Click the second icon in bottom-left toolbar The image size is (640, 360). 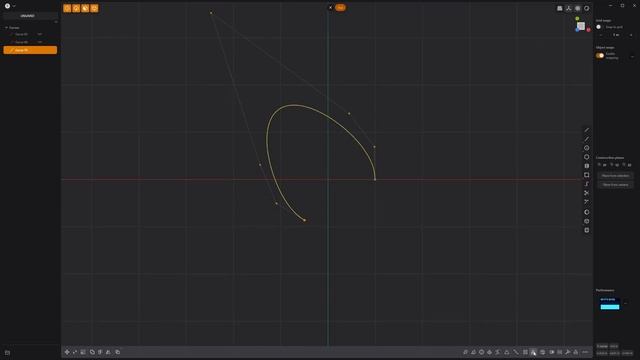click(x=75, y=352)
